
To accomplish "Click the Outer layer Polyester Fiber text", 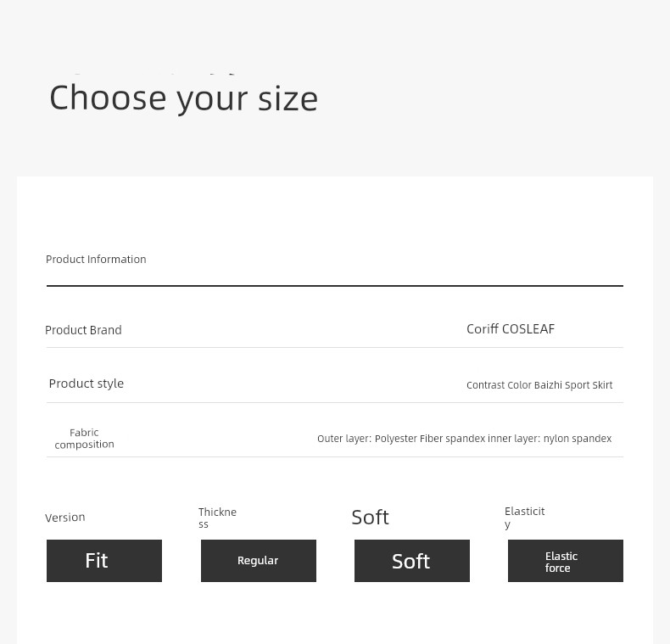I will click(x=400, y=439).
